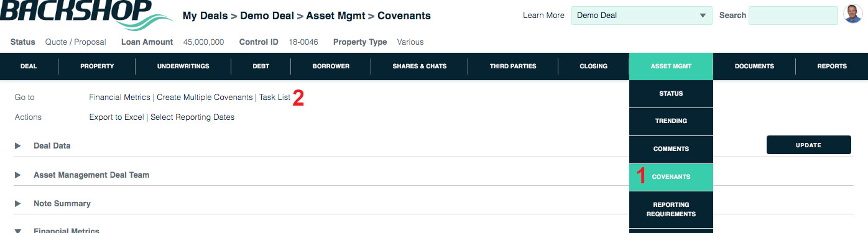The height and width of the screenshot is (233, 868).
Task: Open the Trending submenu item
Action: [671, 121]
